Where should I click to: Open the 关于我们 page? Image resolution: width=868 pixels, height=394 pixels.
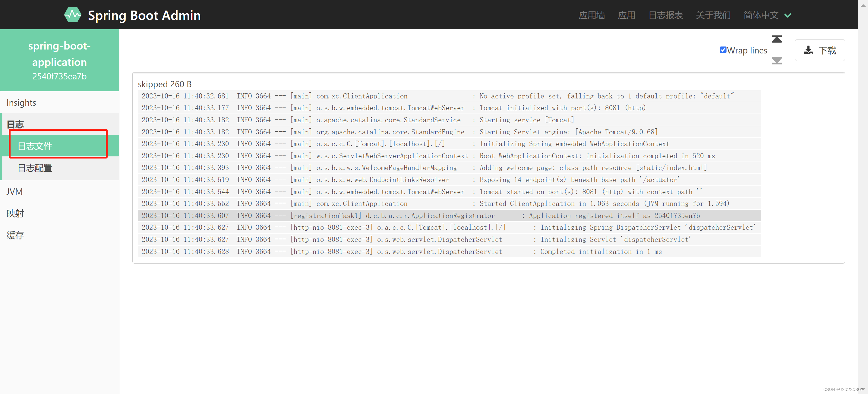pos(713,15)
